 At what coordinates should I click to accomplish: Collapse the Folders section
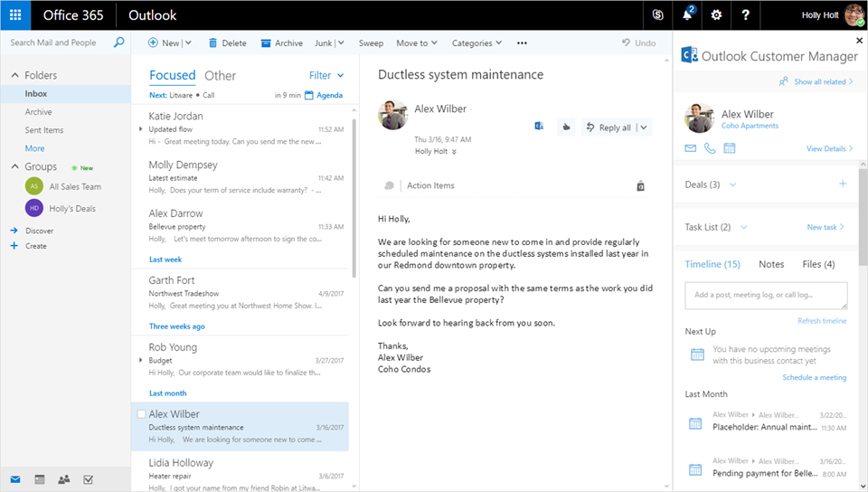(x=15, y=76)
